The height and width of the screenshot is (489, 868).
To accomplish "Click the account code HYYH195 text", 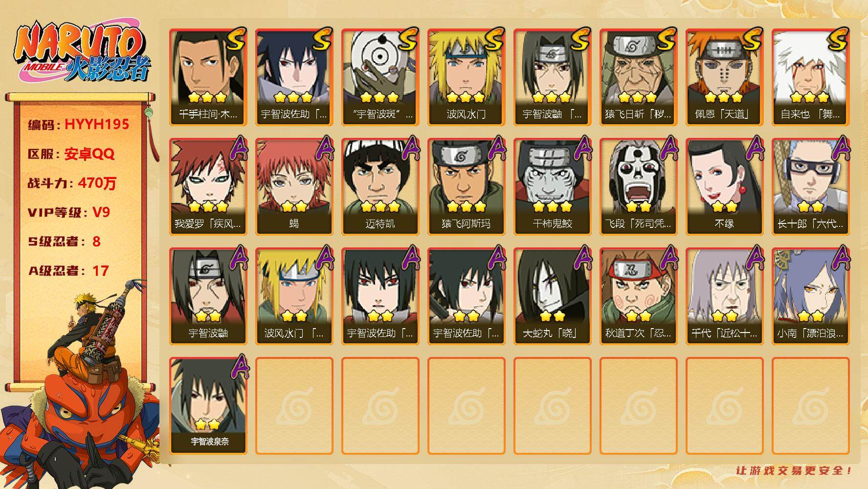I will pyautogui.click(x=97, y=124).
